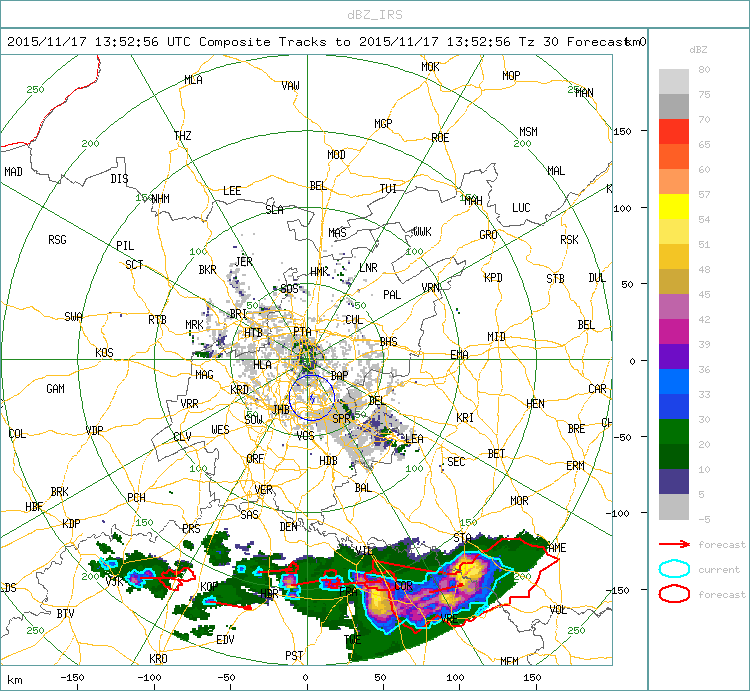Click the MAD station label
This screenshot has height=691, width=750.
click(x=13, y=171)
